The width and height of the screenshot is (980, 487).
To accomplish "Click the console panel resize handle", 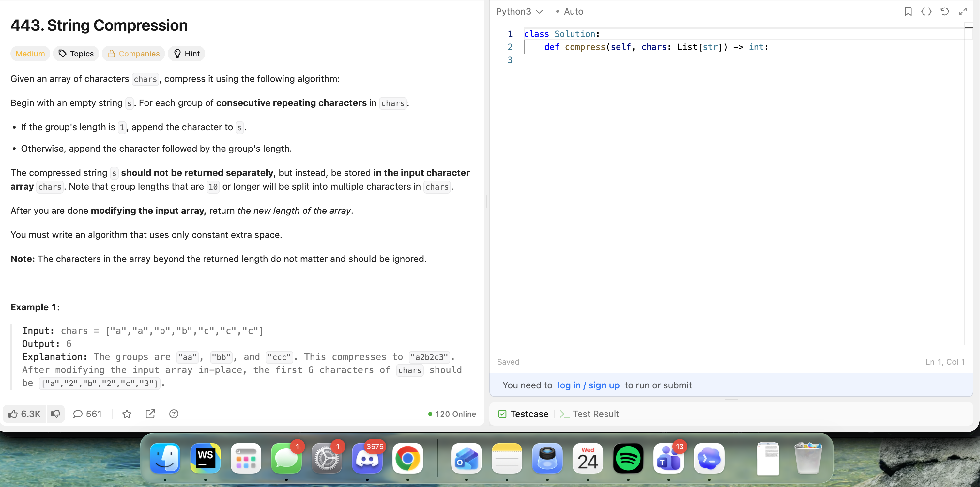I will point(731,400).
